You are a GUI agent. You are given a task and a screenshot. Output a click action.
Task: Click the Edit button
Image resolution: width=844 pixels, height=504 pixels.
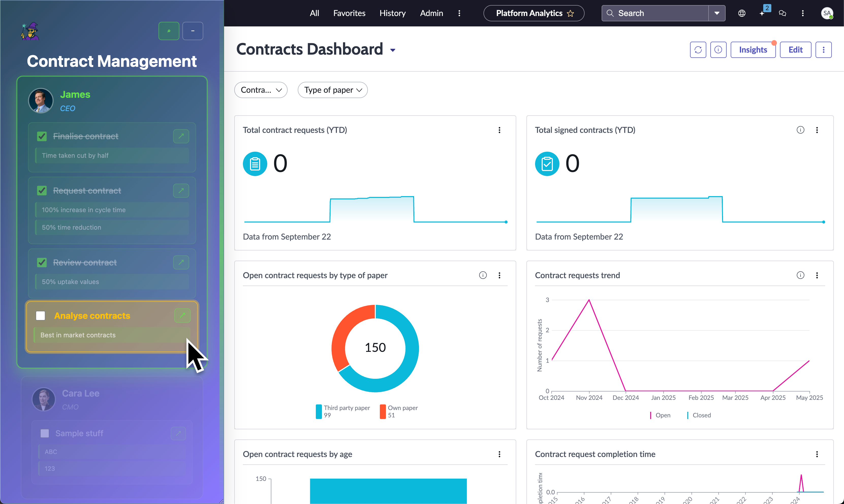tap(796, 50)
